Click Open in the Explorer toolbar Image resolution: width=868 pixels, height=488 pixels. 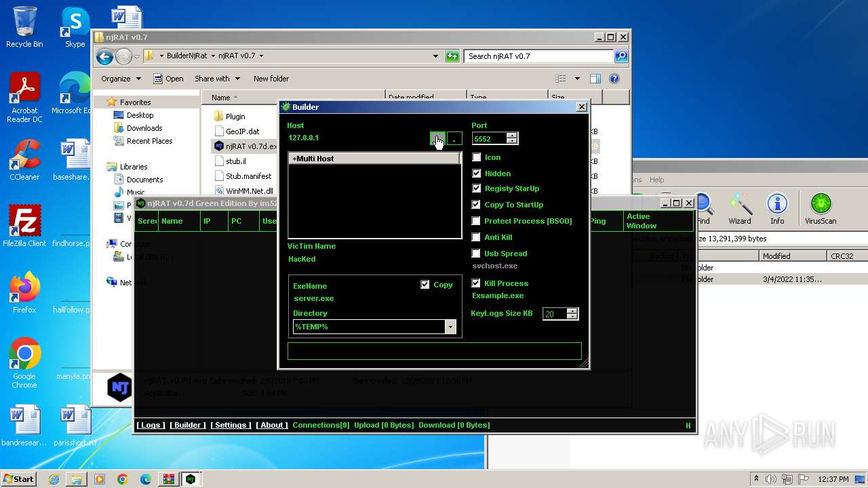(168, 79)
